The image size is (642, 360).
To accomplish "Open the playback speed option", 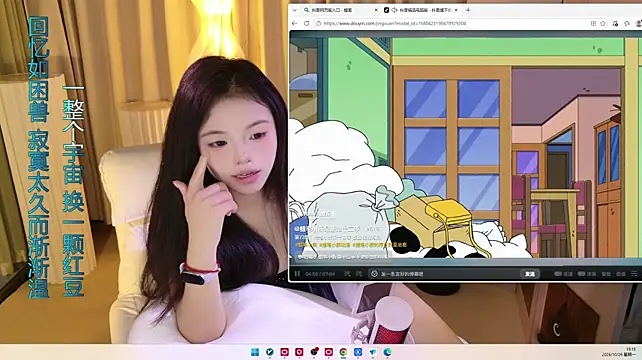I will (x=621, y=274).
